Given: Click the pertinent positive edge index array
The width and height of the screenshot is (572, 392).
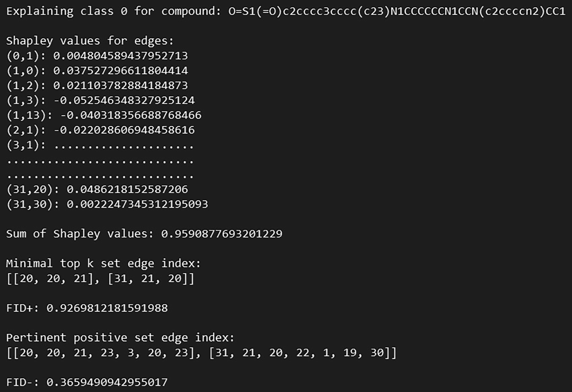Looking at the screenshot, I should pyautogui.click(x=201, y=353).
